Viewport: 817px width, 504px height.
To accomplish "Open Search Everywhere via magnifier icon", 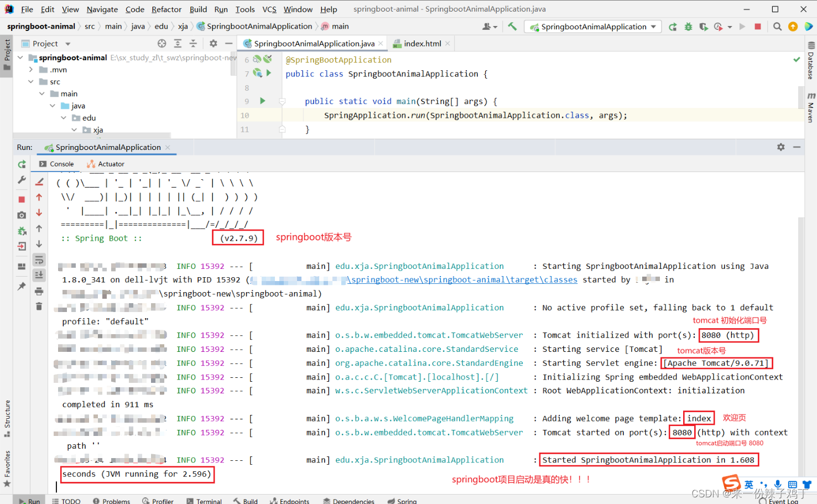I will tap(777, 27).
